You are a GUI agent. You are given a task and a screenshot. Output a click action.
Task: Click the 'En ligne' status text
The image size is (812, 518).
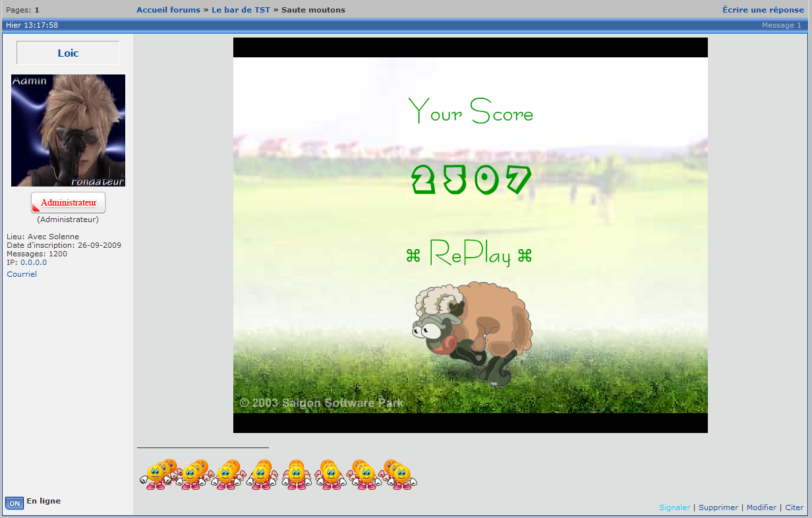click(x=43, y=501)
